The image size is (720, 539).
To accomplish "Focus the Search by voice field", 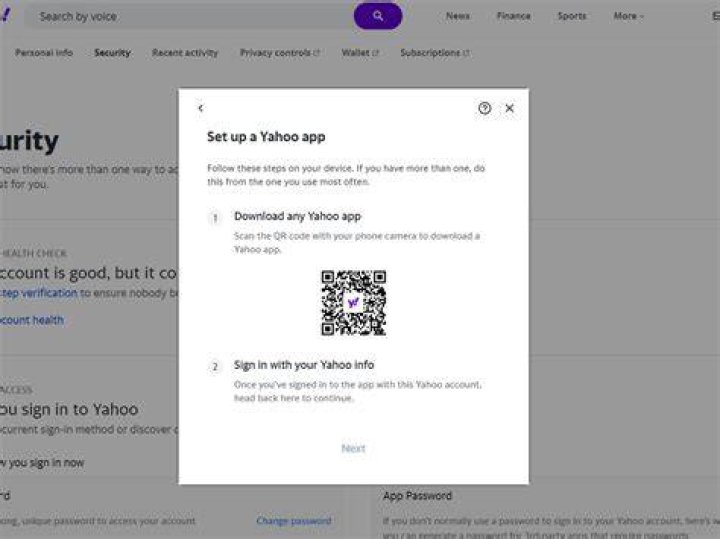I will tap(188, 17).
